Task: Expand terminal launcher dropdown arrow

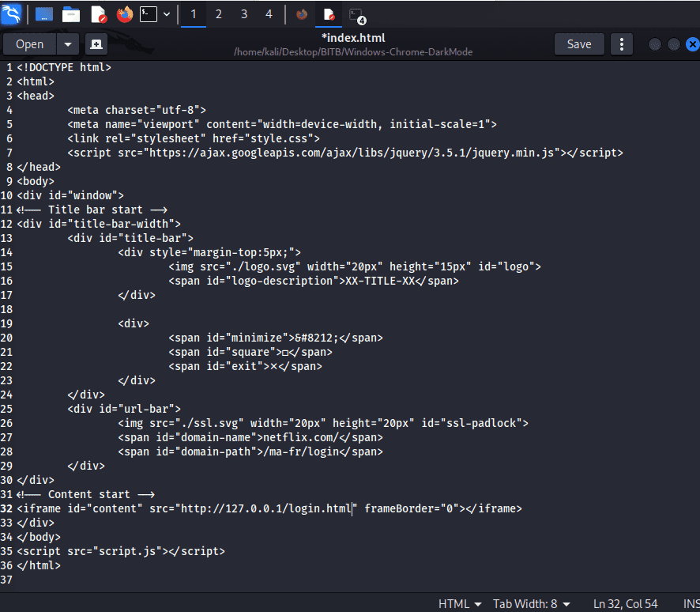Action: tap(167, 14)
